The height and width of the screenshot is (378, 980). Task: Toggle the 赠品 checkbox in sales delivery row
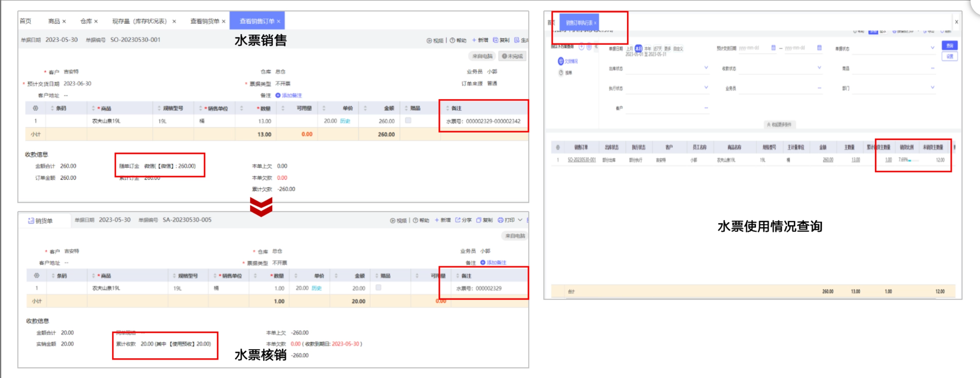378,288
